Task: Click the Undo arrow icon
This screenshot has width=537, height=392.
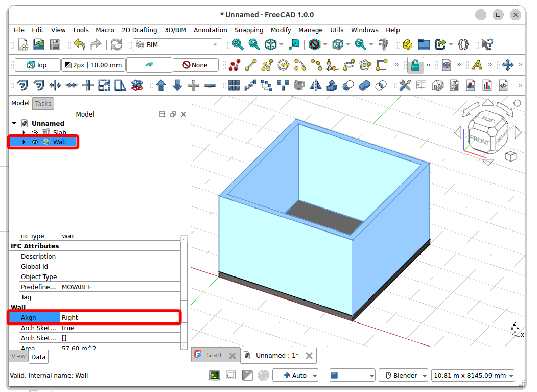Action: click(x=79, y=44)
